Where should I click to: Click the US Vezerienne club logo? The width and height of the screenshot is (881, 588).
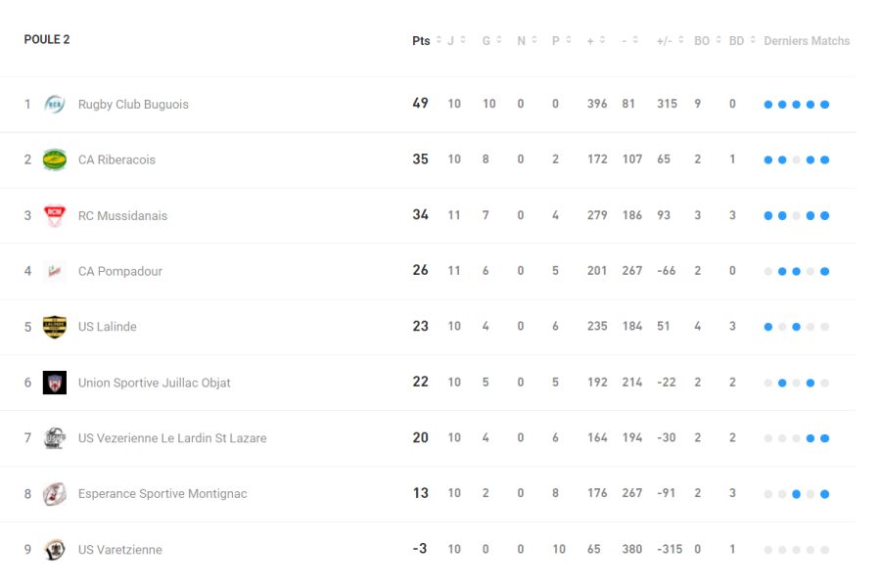coord(55,438)
